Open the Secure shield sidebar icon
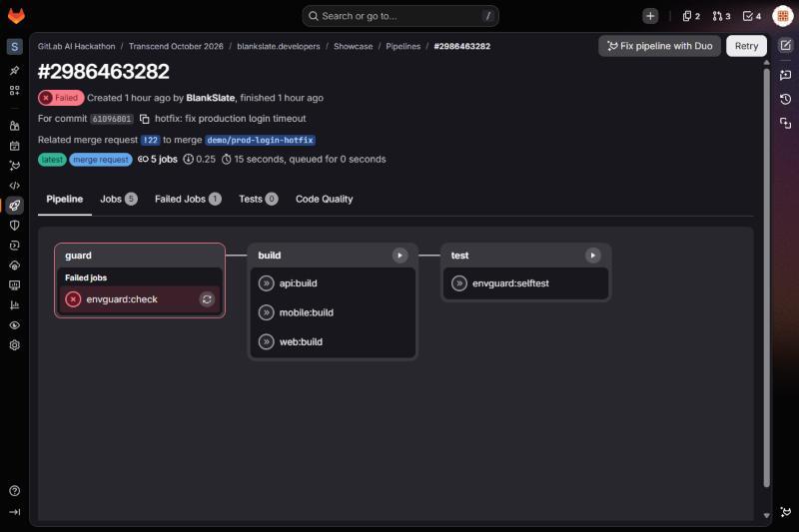 coord(14,225)
